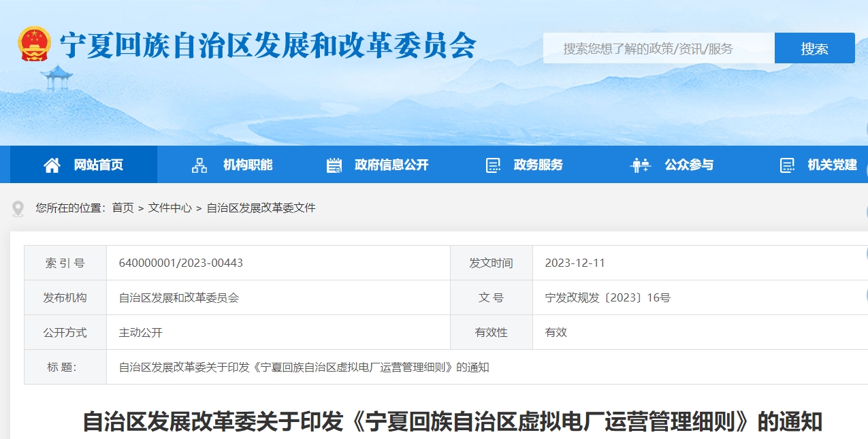
Task: Click the 宁夏回族自治区发展和改革委员会 site title
Action: (x=268, y=46)
